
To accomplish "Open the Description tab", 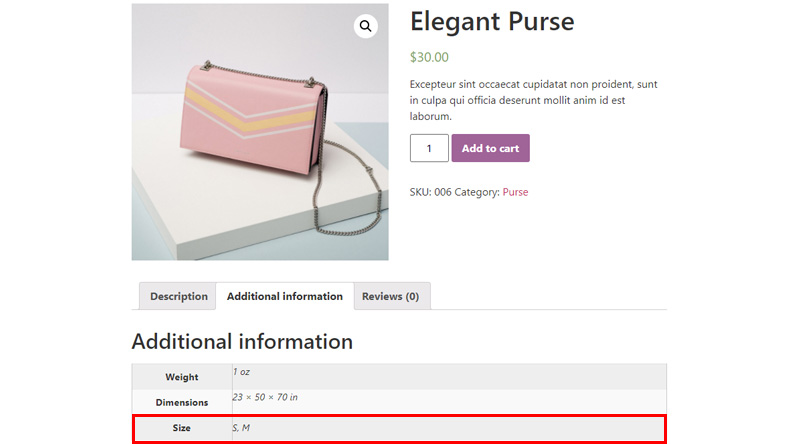I will [179, 296].
